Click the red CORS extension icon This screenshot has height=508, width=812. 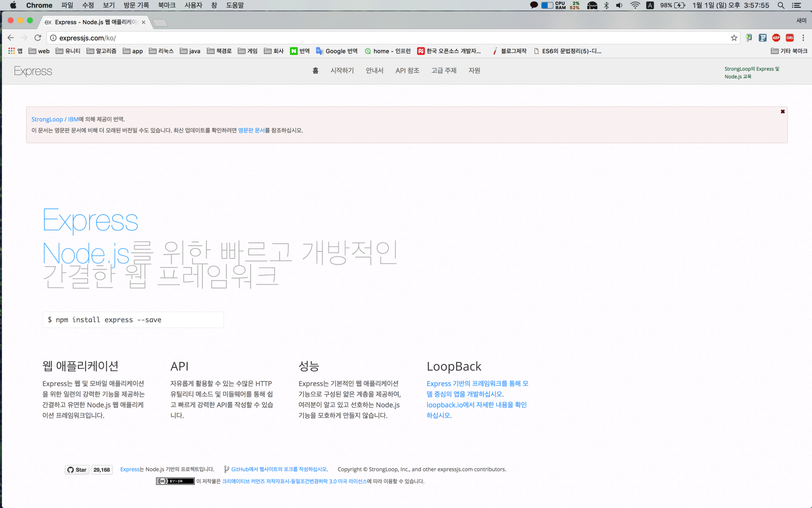point(789,38)
